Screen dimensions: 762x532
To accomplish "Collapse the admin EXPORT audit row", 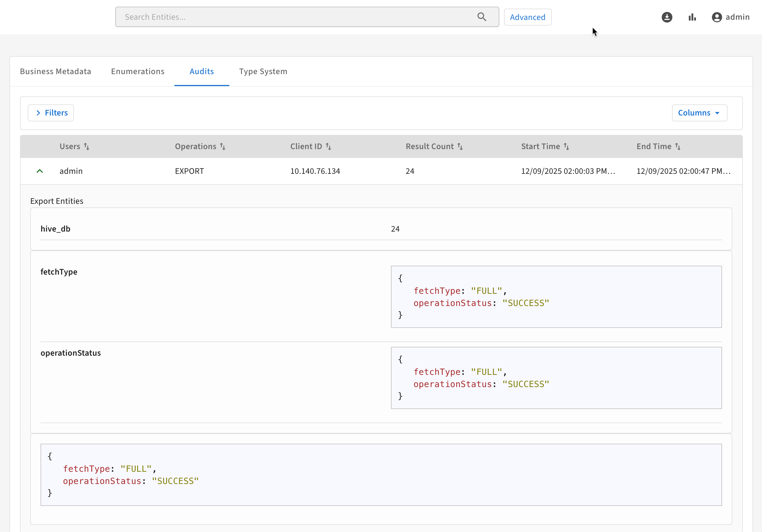I will [40, 171].
